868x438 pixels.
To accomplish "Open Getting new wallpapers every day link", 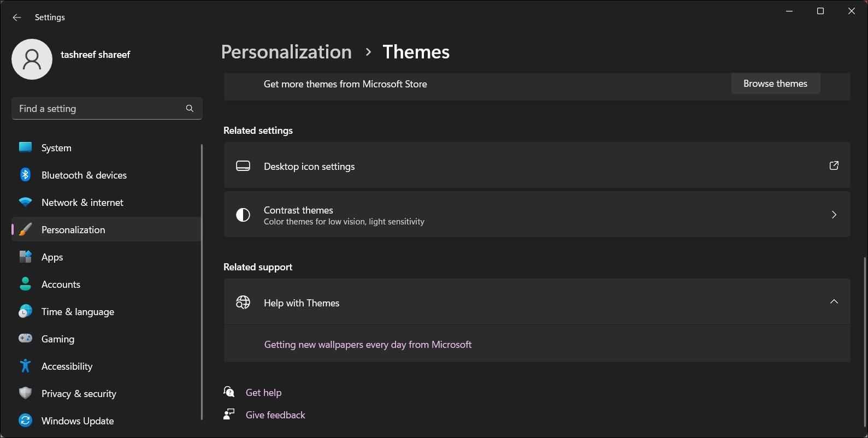I will pos(368,345).
